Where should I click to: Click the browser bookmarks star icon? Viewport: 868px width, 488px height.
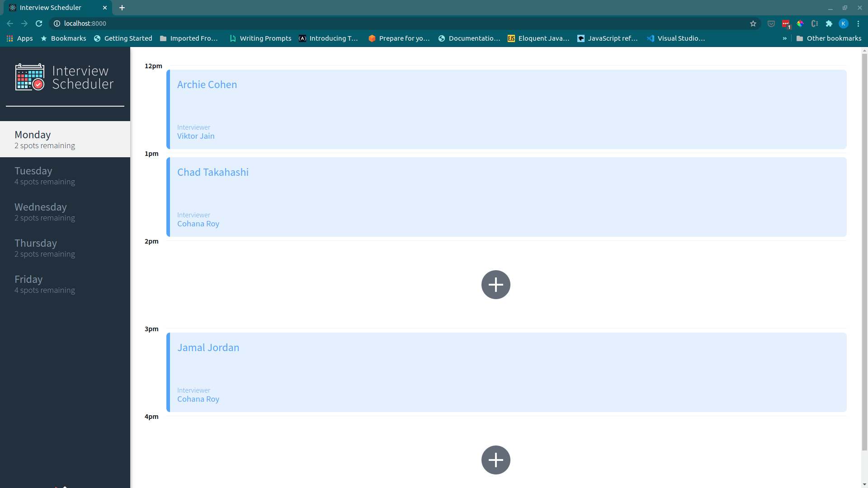point(753,23)
